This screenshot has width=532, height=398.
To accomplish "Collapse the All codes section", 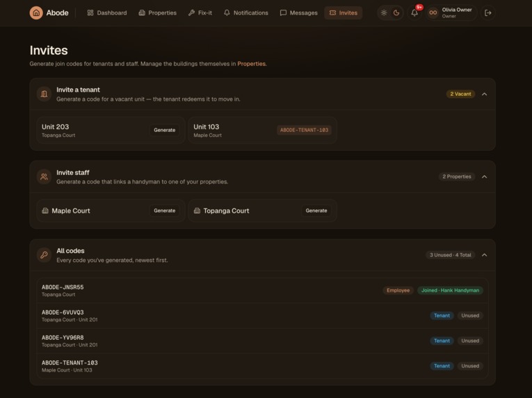I will [485, 255].
